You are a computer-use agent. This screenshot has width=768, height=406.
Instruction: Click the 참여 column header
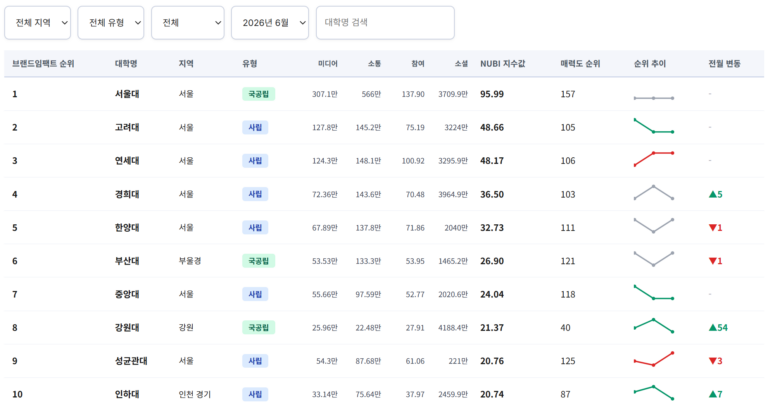click(x=418, y=64)
